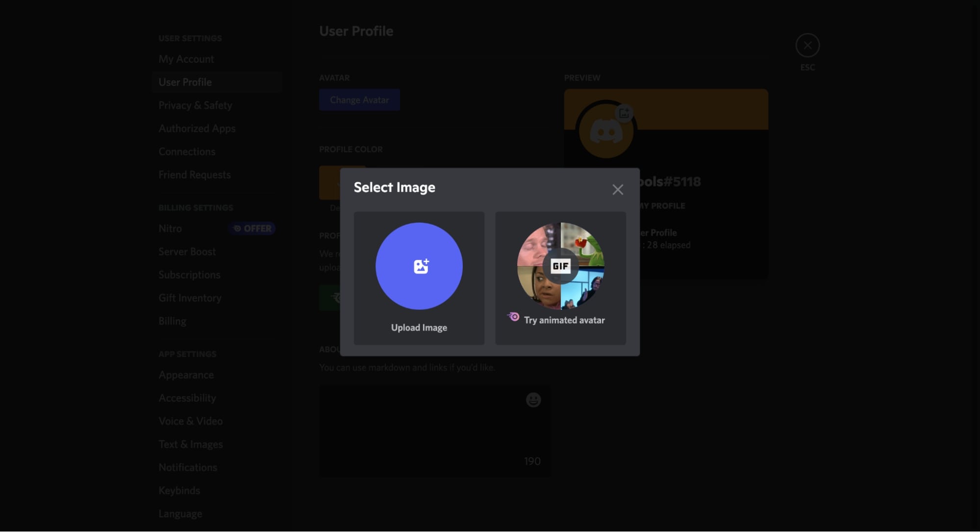Open Connections settings
Screen dimensions: 980x532
(x=217, y=152)
